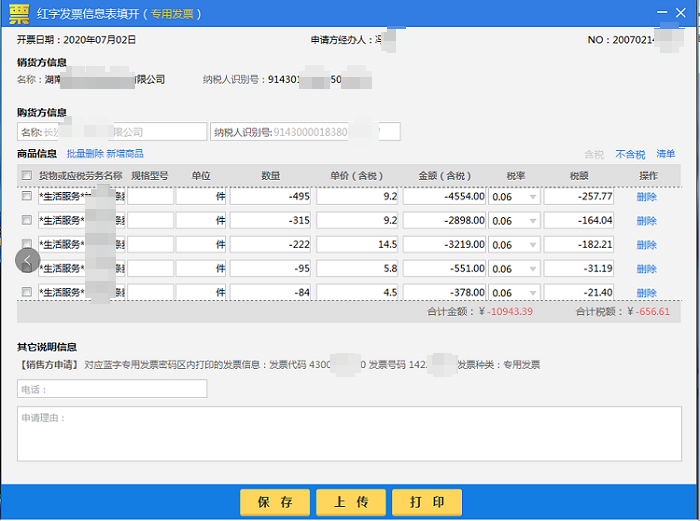The height and width of the screenshot is (521, 700).
Task: Open tax rate dropdown in the -378.00 row
Action: tap(514, 292)
